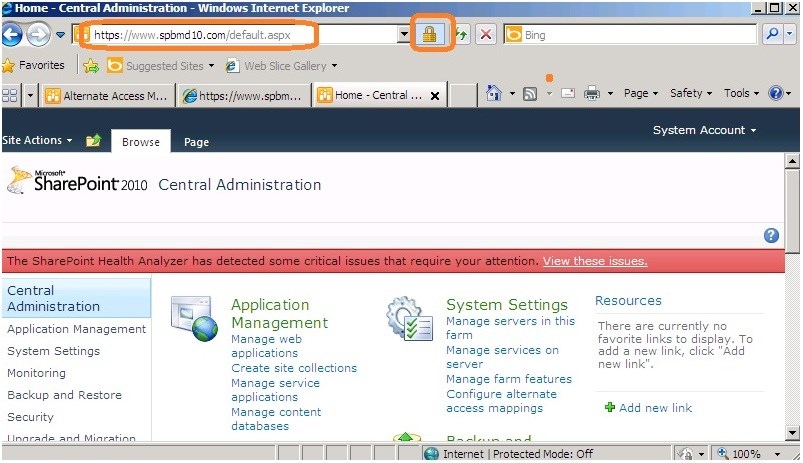Screen dimensions: 803x463
Task: Click the Read Mail envelope icon
Action: [568, 93]
